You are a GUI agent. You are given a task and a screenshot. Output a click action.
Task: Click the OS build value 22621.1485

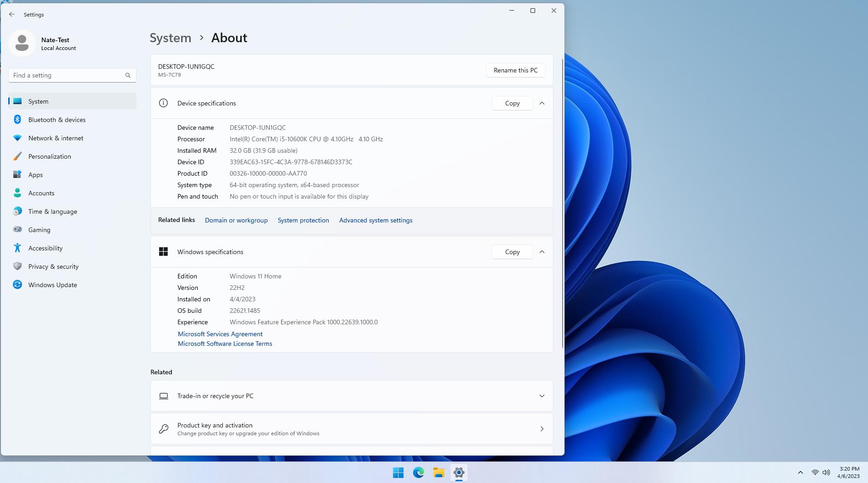click(245, 311)
